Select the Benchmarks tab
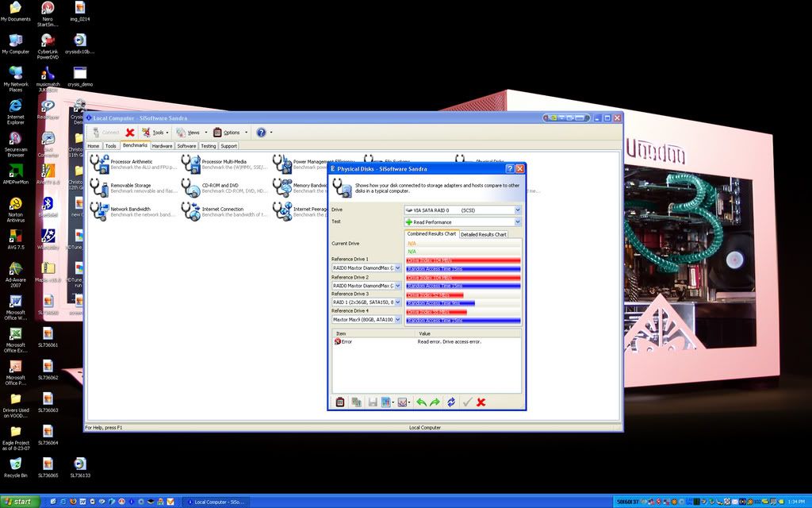Image resolution: width=812 pixels, height=508 pixels. point(135,146)
